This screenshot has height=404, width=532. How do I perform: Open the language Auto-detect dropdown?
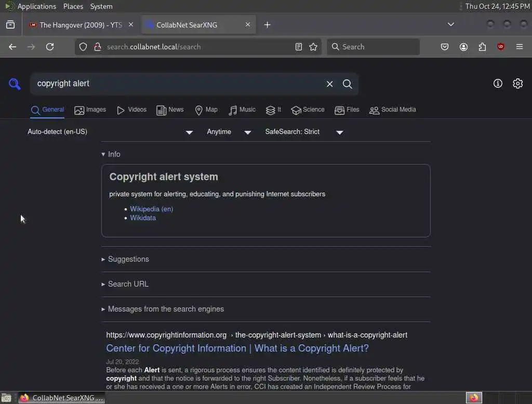[x=110, y=132]
